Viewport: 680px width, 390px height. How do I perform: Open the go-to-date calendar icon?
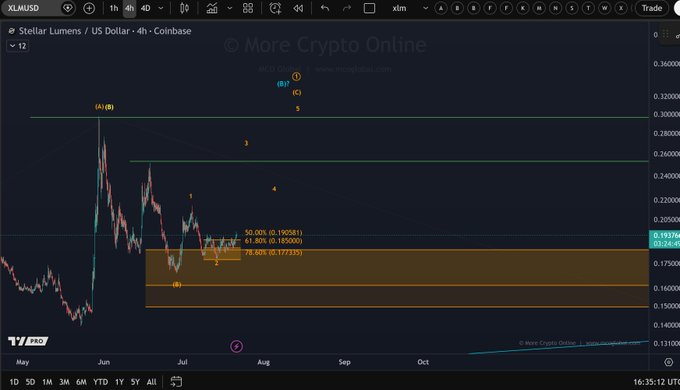[x=176, y=382]
